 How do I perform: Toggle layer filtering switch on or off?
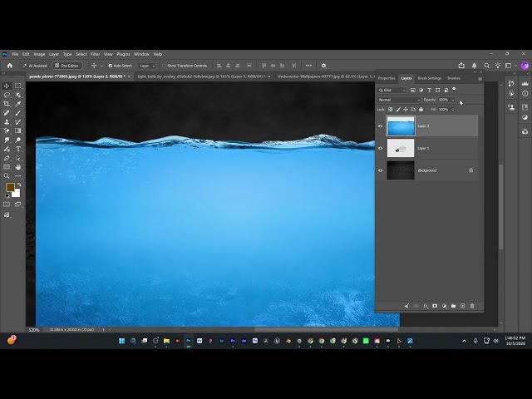(454, 90)
